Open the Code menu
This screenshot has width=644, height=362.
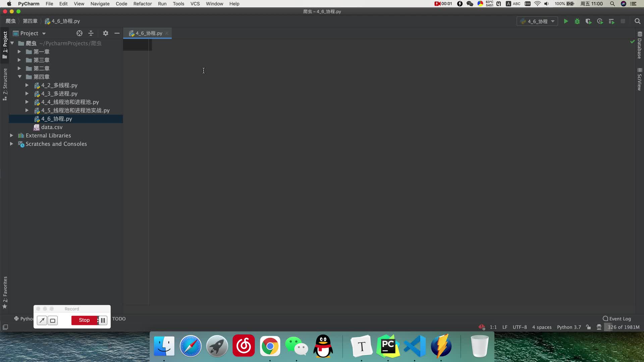pyautogui.click(x=121, y=4)
